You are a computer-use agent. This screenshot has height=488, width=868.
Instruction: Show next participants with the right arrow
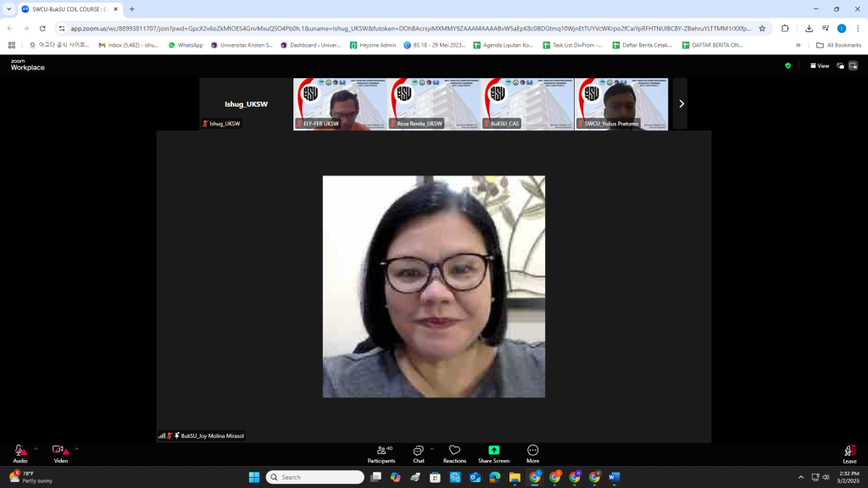pyautogui.click(x=681, y=103)
